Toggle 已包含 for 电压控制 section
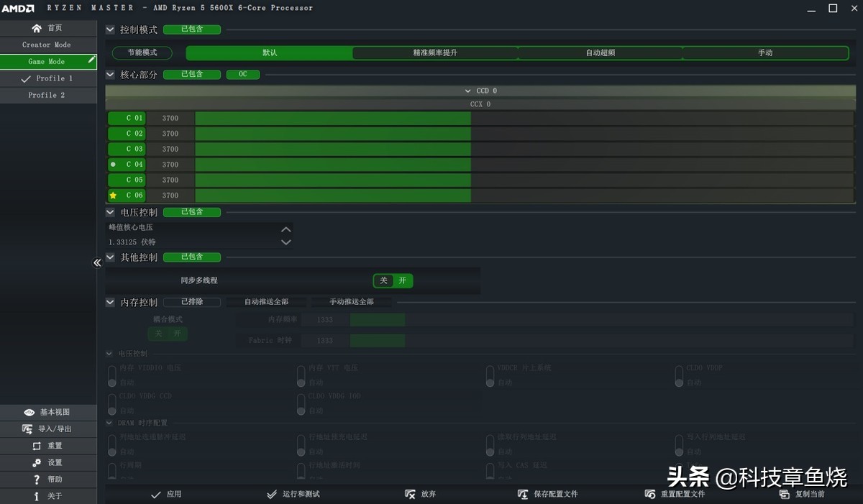This screenshot has width=863, height=504. [x=192, y=212]
